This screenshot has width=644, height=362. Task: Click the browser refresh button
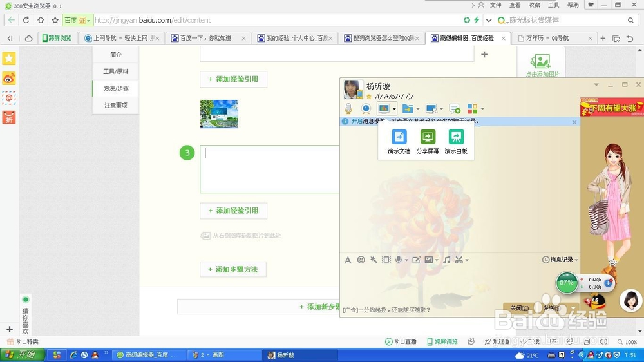click(26, 20)
